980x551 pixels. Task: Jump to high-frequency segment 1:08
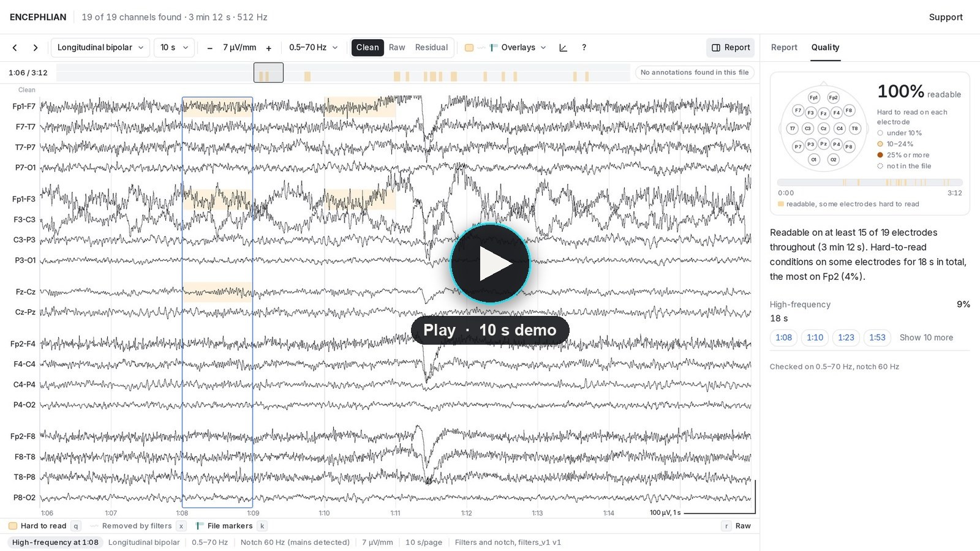point(783,337)
